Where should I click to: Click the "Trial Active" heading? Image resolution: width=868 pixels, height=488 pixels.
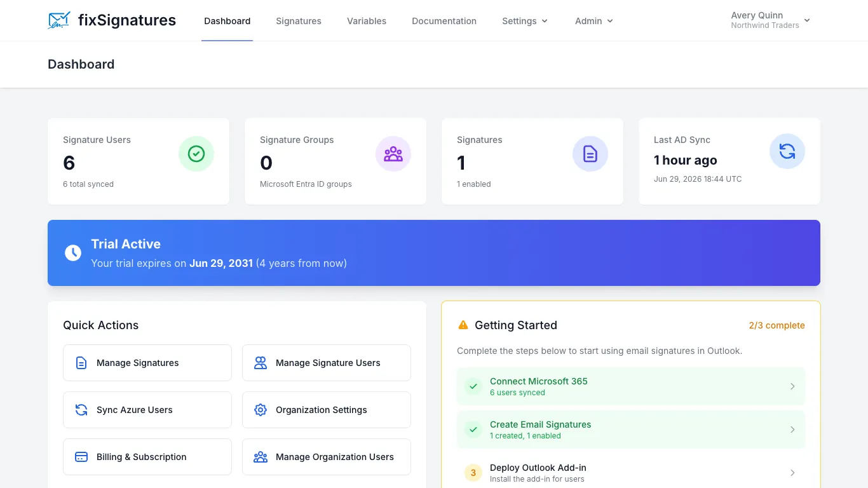pyautogui.click(x=126, y=244)
